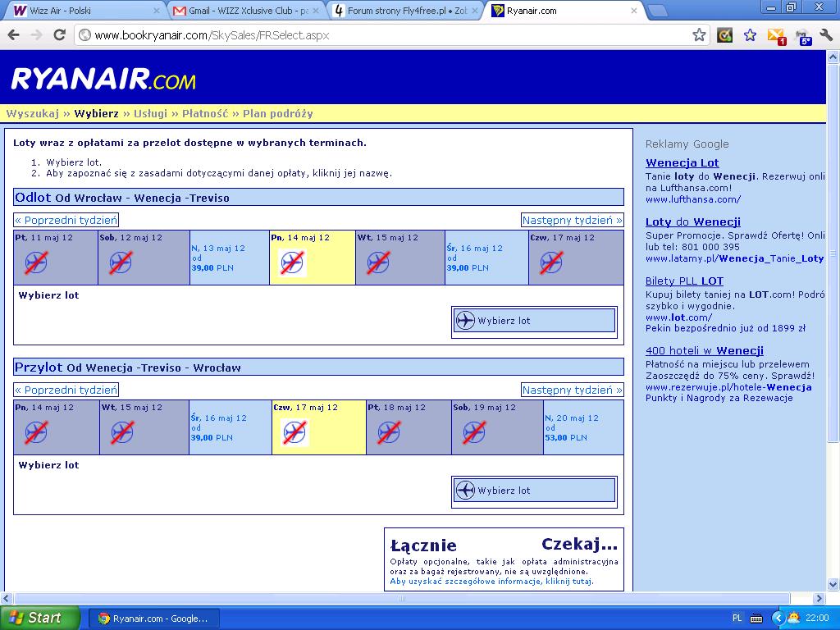Bookmark page with address bar star
The height and width of the screenshot is (630, 840).
pos(699,35)
